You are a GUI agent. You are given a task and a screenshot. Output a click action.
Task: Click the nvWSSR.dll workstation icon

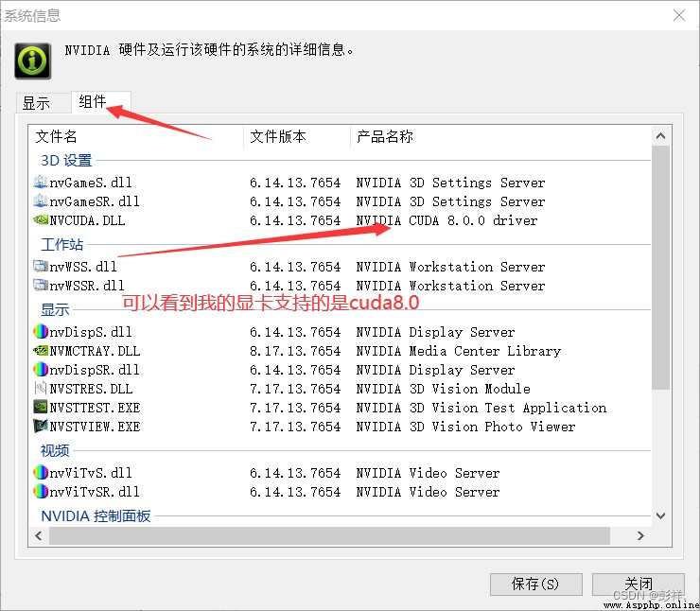[40, 285]
